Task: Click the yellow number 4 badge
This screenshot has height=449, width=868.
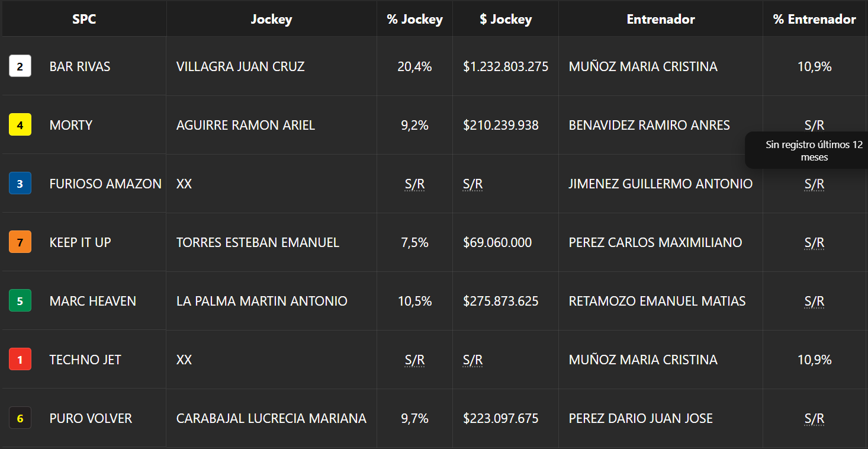Action: [20, 125]
